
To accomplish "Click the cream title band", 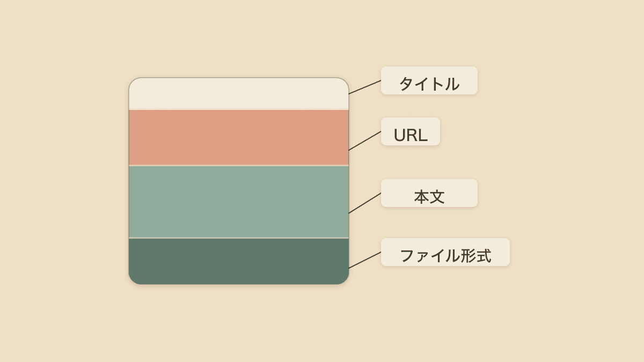I will coord(239,94).
